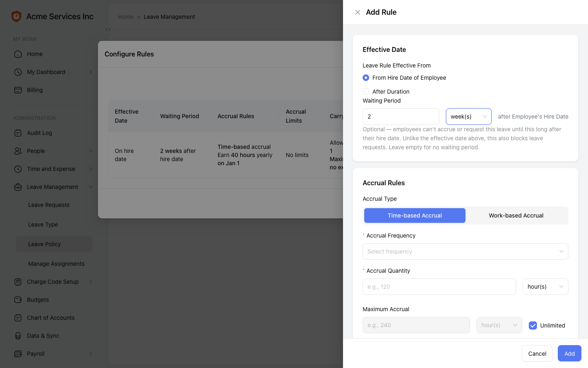Expand the Payroll submenu chevron
This screenshot has height=368, width=588.
tap(91, 354)
